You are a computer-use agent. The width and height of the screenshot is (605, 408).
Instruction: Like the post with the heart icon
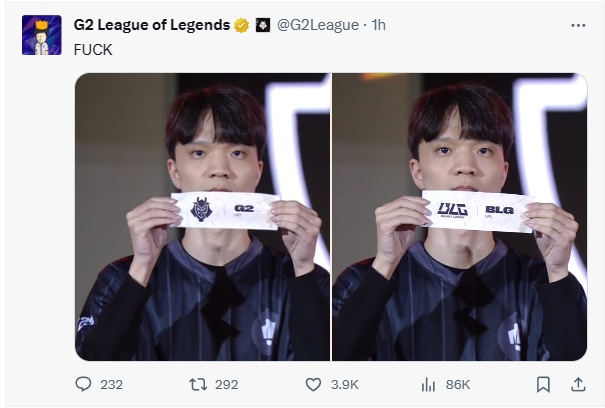pyautogui.click(x=313, y=384)
